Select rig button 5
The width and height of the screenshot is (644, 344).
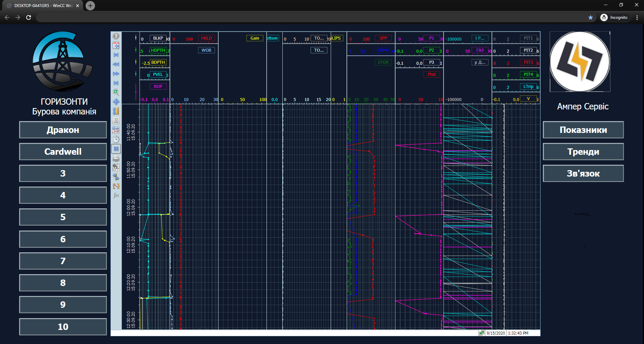pos(63,217)
